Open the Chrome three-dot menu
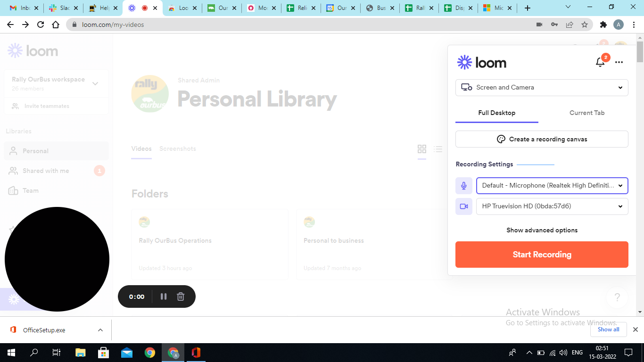This screenshot has width=644, height=362. click(x=634, y=25)
